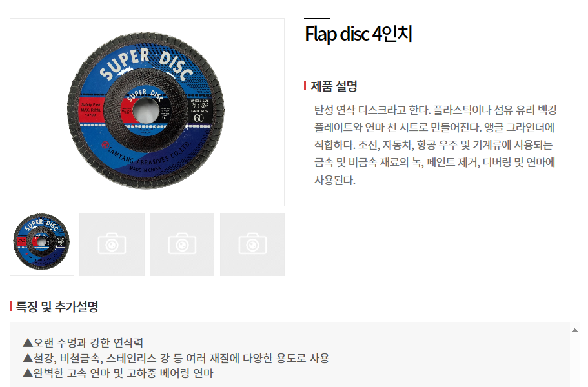Select the fourth empty camera placeholder thumbnail
Image resolution: width=588 pixels, height=387 pixels.
pos(252,244)
